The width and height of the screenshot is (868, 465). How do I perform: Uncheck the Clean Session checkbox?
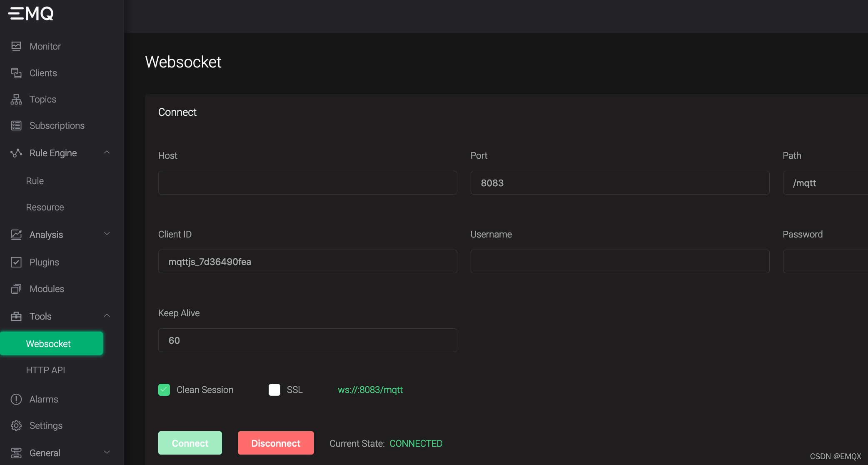[164, 390]
